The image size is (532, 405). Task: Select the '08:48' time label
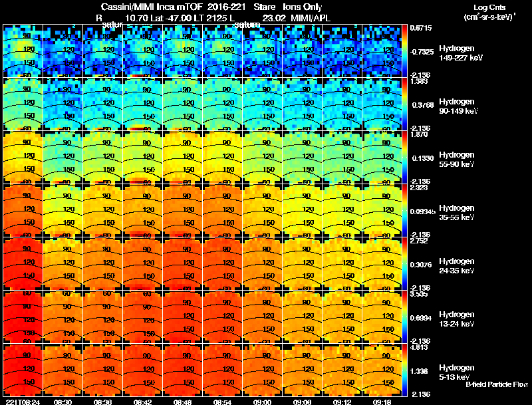(182, 402)
